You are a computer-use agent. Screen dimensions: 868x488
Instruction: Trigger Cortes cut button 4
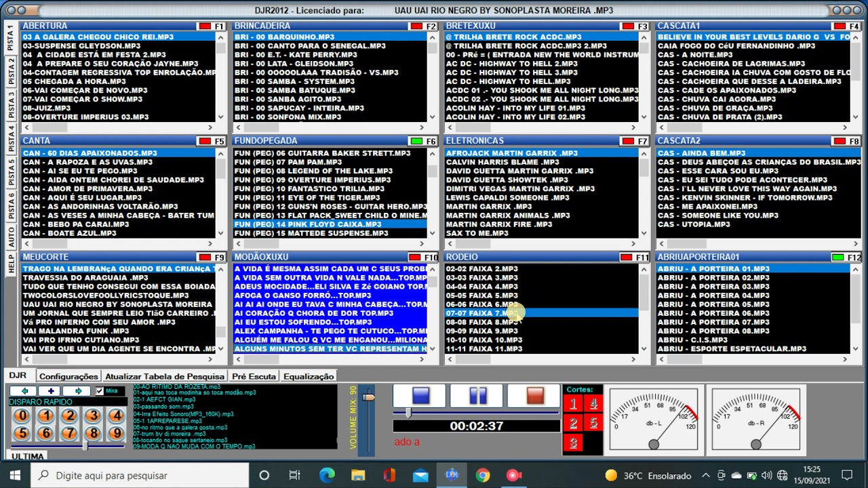(x=593, y=405)
